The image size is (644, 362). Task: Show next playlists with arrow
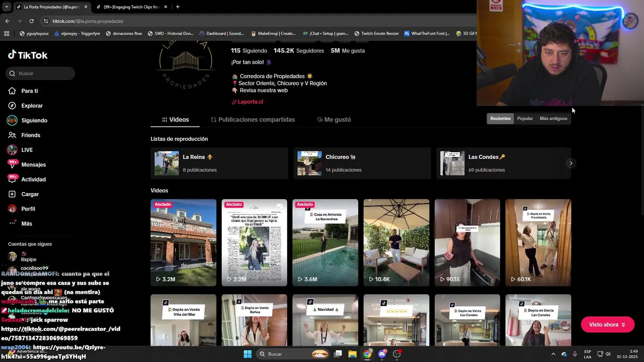click(571, 163)
